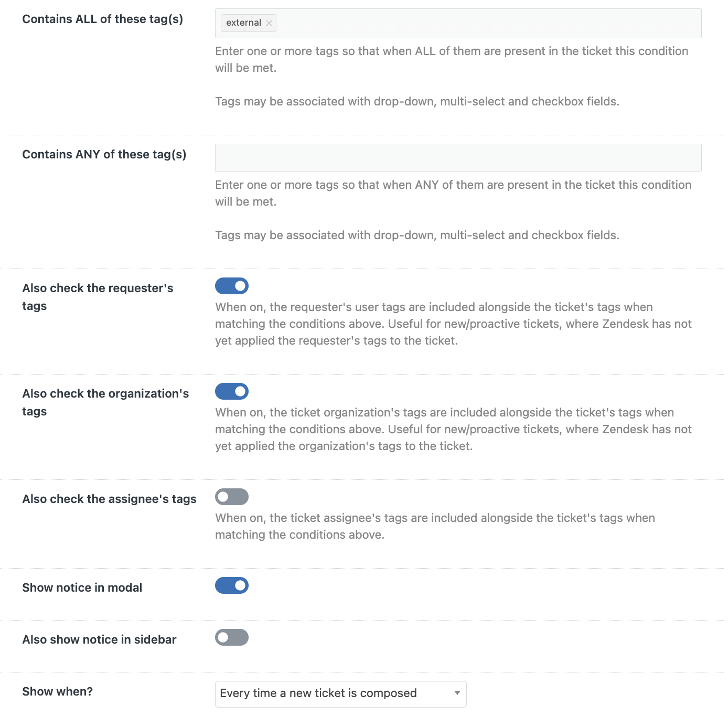Enable the assignee's tags check toggle
This screenshot has height=727, width=728.
tap(232, 497)
